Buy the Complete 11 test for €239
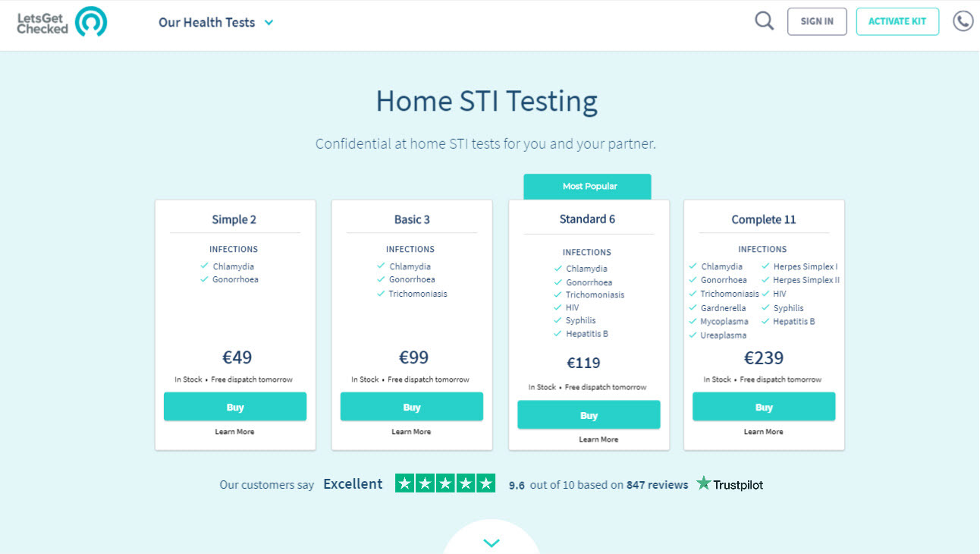The height and width of the screenshot is (554, 980). coord(764,407)
